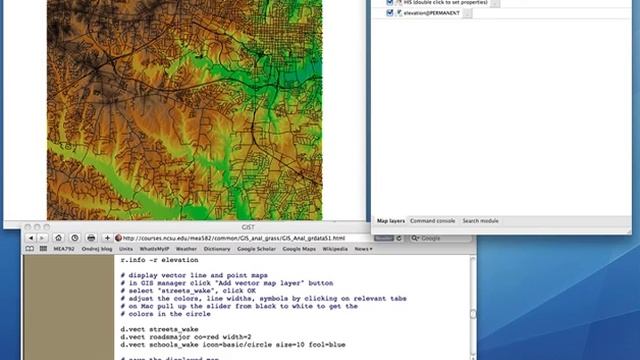The image size is (640, 360).
Task: Click 'd.vect roadsmajor co=red width=2' line
Action: click(186, 337)
